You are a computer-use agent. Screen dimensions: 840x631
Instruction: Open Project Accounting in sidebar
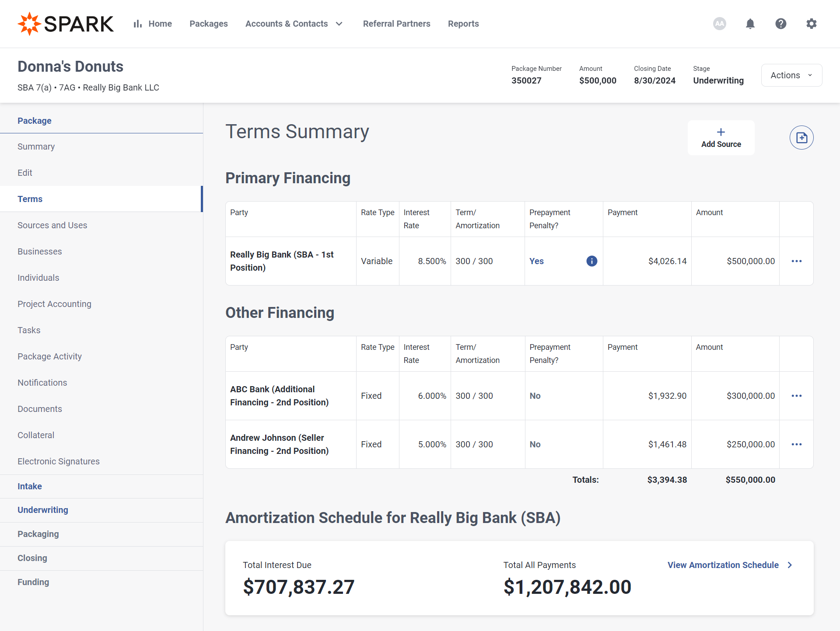point(101,304)
